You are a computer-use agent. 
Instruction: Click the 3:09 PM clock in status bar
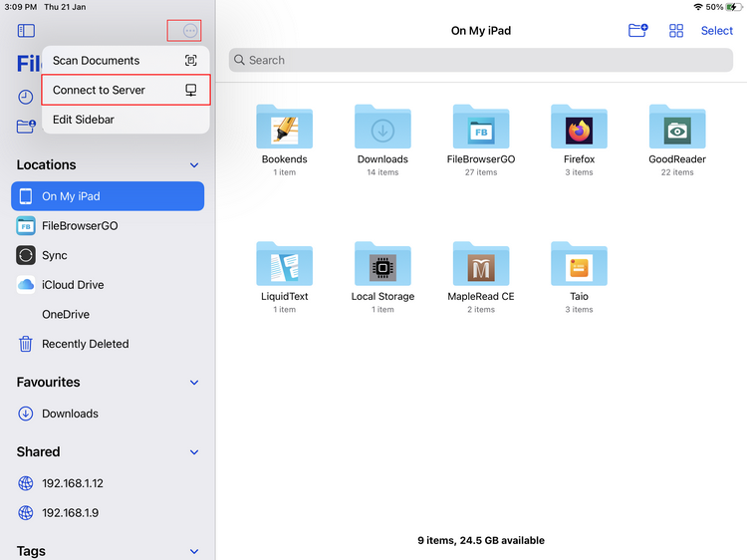coord(21,7)
